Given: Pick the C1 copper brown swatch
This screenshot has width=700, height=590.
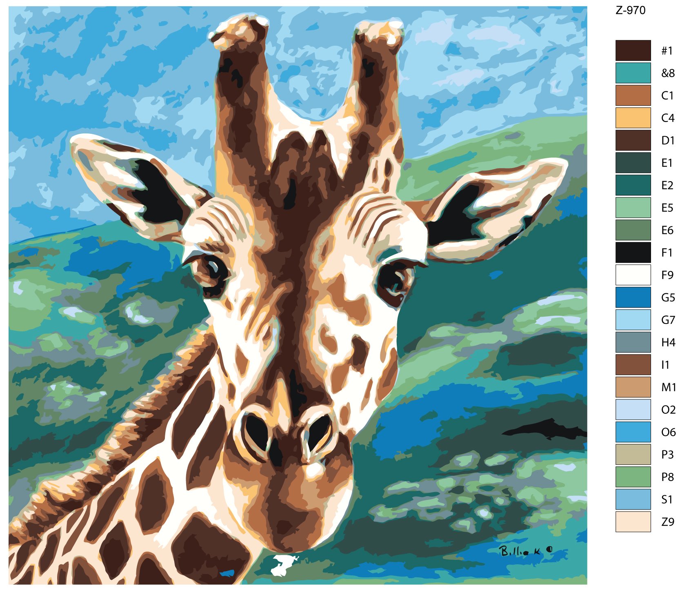Looking at the screenshot, I should 633,95.
